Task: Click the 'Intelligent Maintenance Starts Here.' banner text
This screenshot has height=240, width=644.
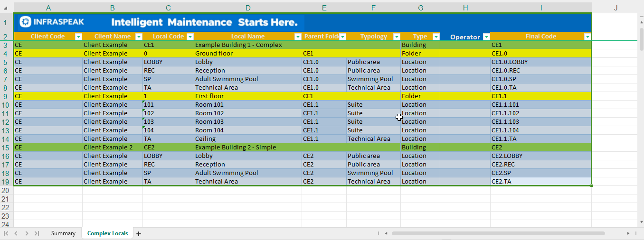Action: pos(205,22)
